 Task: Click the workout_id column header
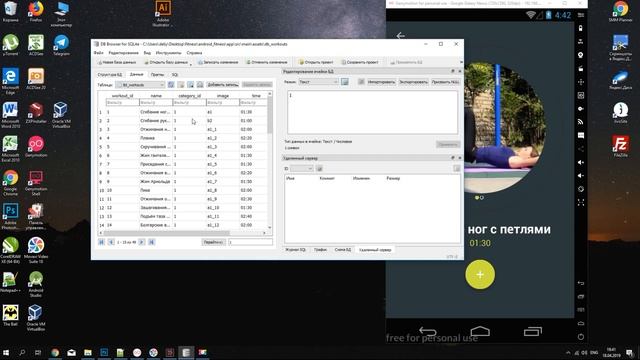[122, 96]
